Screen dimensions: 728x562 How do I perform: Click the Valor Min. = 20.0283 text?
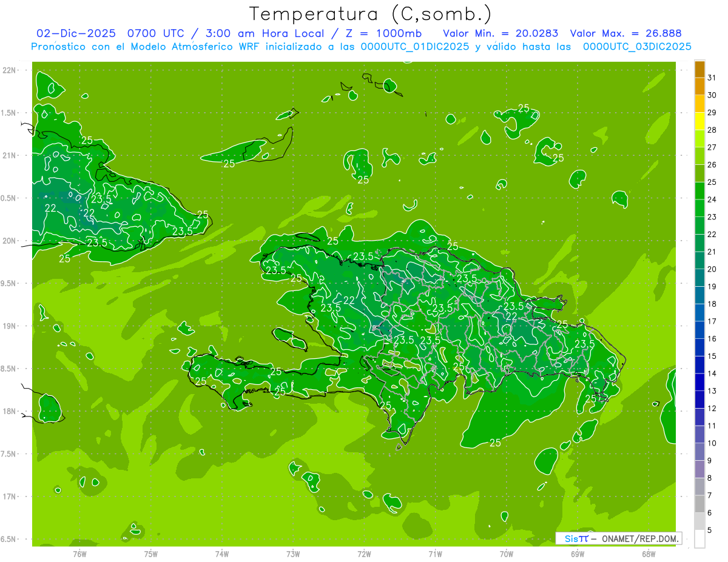(500, 33)
